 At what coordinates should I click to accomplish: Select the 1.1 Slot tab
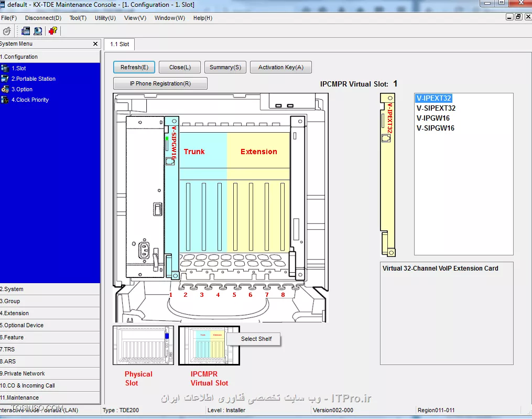coord(120,44)
